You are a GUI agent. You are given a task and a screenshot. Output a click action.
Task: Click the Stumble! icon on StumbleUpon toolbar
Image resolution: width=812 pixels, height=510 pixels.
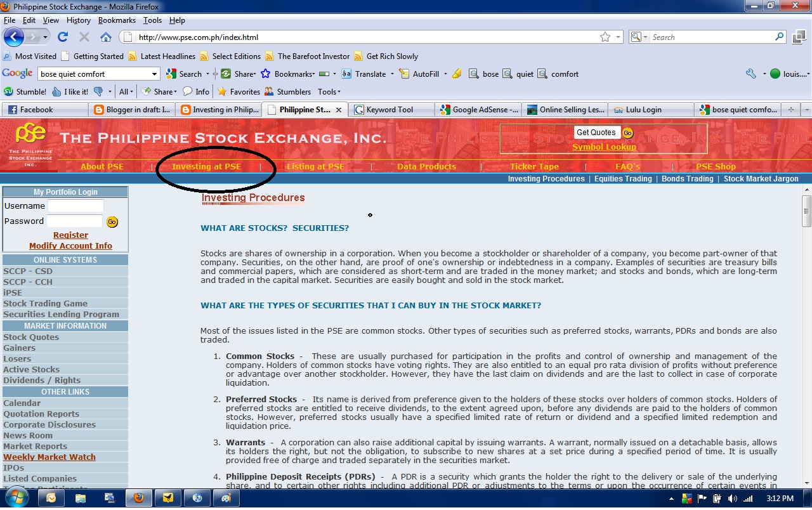pos(9,92)
